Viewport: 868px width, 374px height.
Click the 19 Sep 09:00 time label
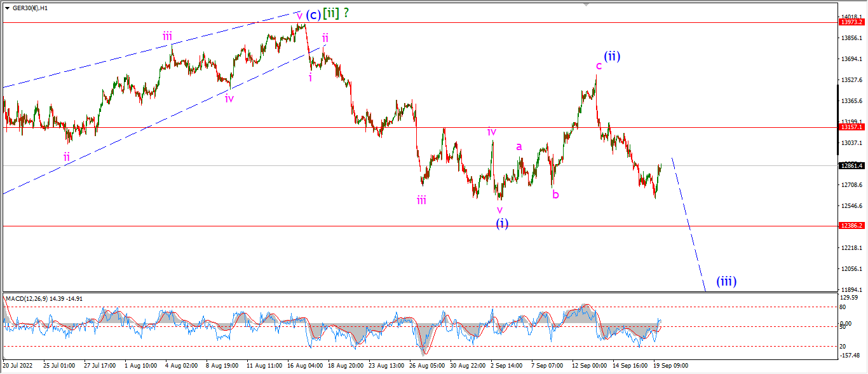pyautogui.click(x=671, y=366)
